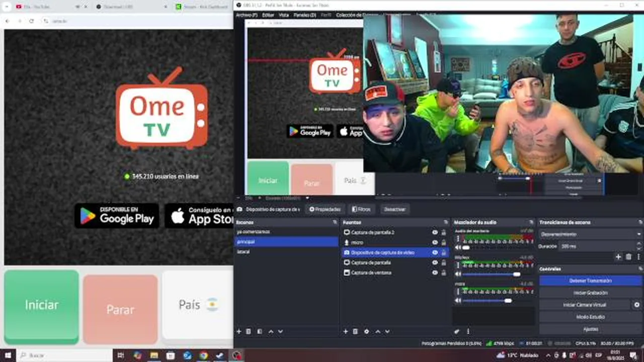The image size is (644, 362).
Task: Open scene filters icon in the Escenas toolbar
Action: 260,331
